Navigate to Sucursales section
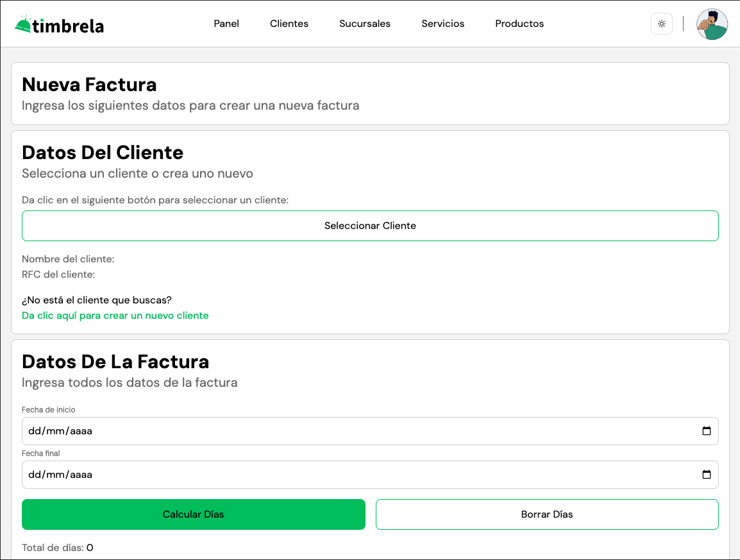This screenshot has height=560, width=740. pyautogui.click(x=365, y=24)
